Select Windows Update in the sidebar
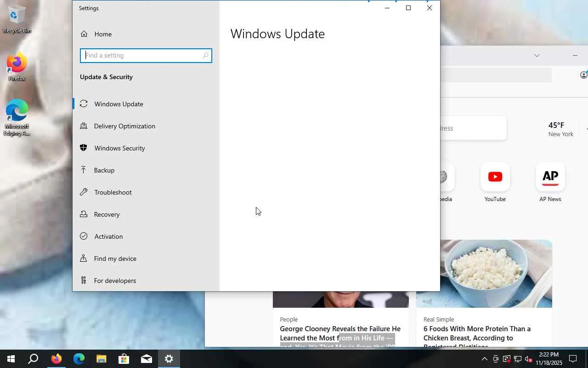 [x=146, y=104]
